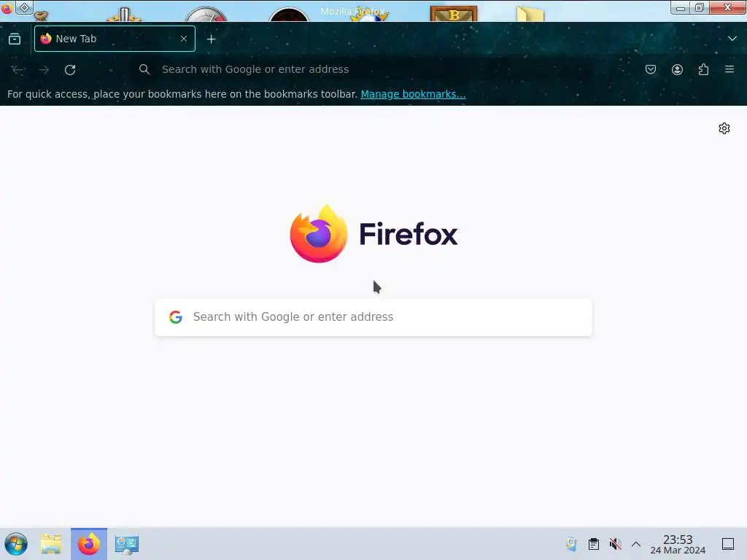Select the Firefox taskbar button

pos(89,544)
